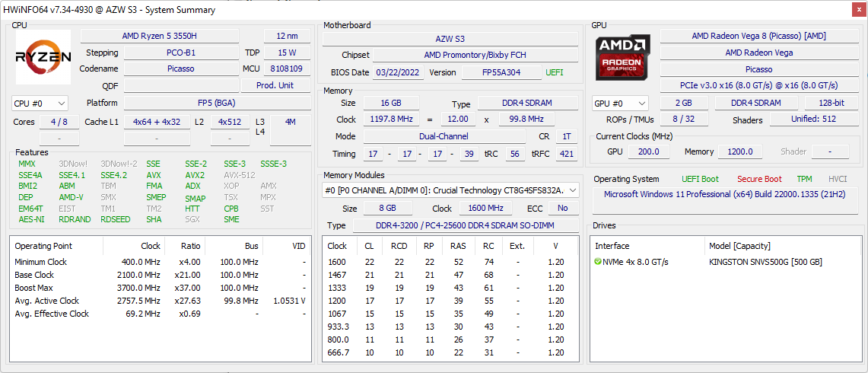Click the 421 tRFC timing field
This screenshot has width=868, height=373.
pyautogui.click(x=566, y=154)
